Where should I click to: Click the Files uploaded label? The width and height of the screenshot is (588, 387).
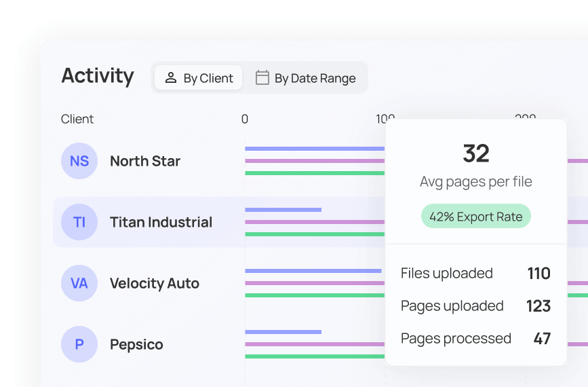tap(447, 273)
